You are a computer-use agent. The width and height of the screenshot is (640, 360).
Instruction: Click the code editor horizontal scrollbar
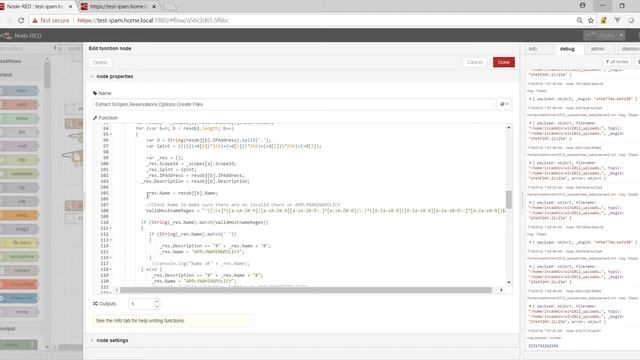click(305, 290)
